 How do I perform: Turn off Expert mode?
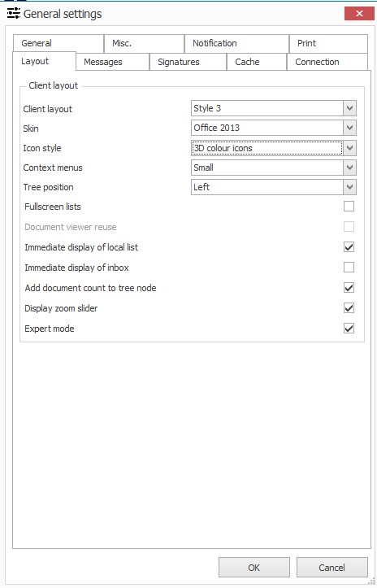(x=349, y=329)
